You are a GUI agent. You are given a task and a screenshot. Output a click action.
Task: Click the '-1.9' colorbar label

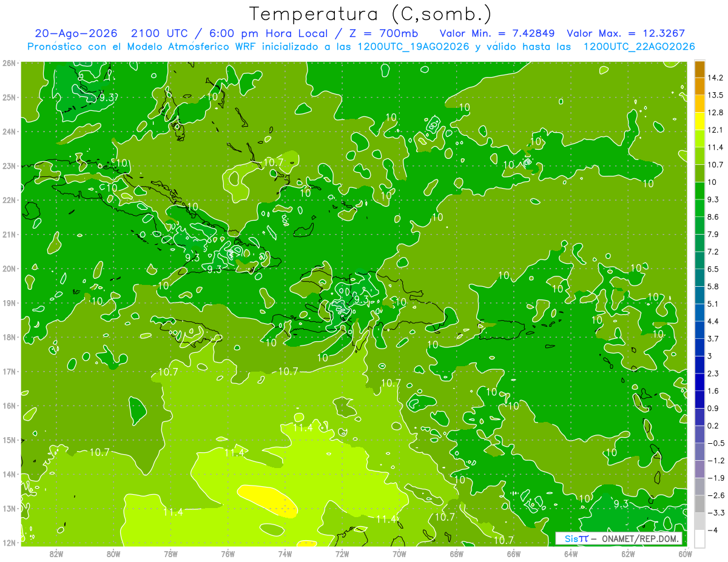[x=715, y=478]
